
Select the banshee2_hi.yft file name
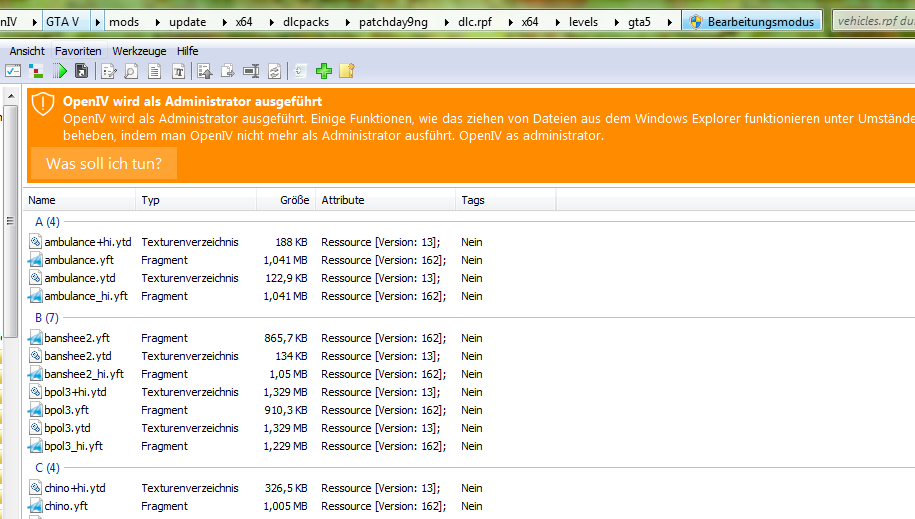coord(84,374)
